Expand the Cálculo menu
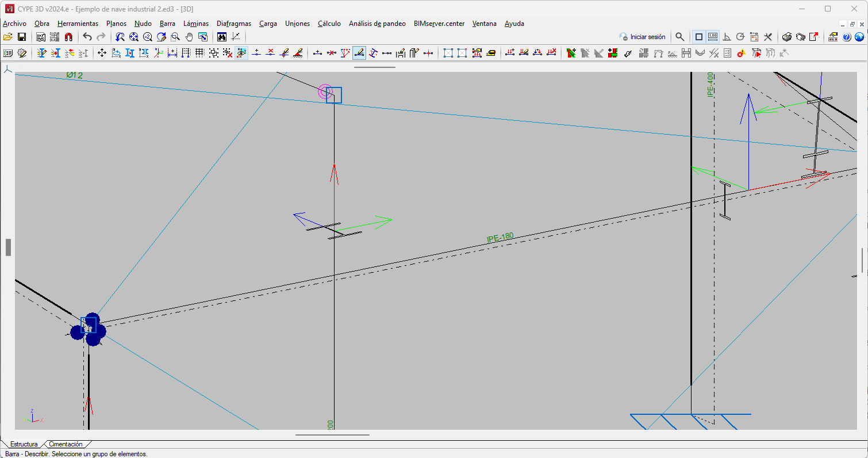This screenshot has width=868, height=458. pyautogui.click(x=329, y=24)
